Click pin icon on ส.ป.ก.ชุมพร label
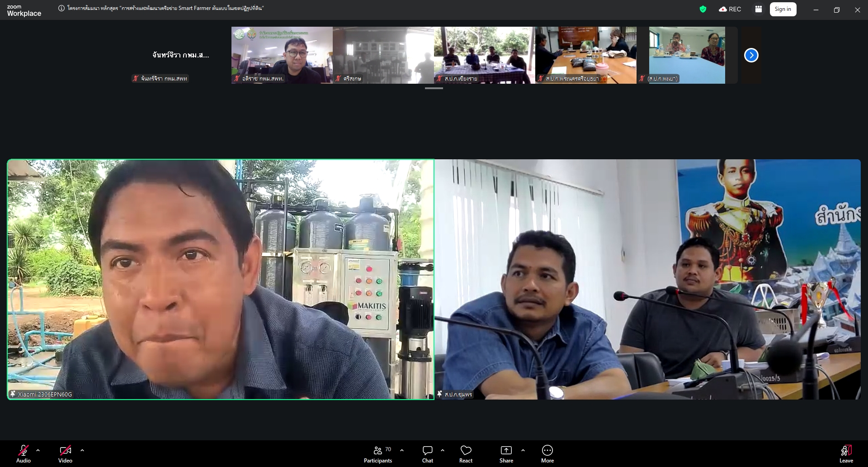The width and height of the screenshot is (868, 467). click(439, 394)
